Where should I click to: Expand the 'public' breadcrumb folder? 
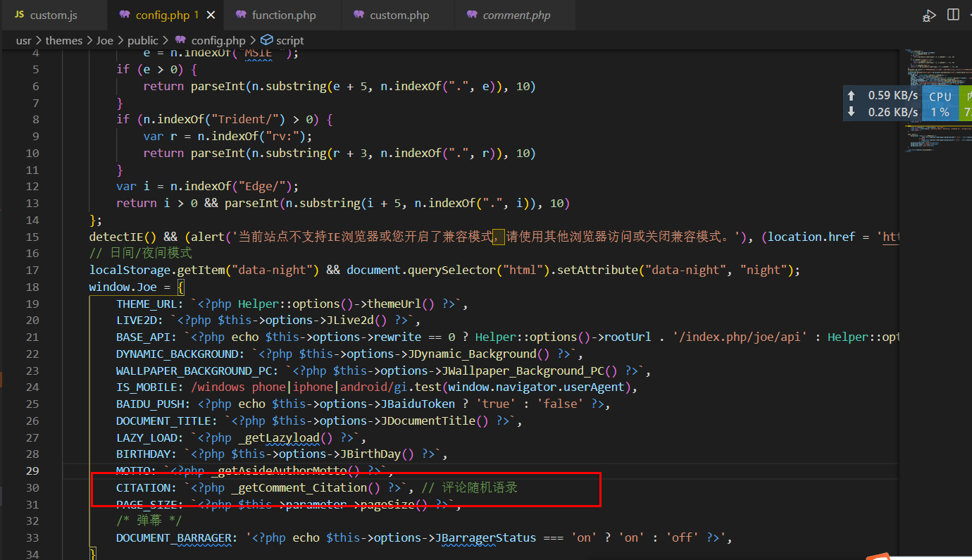[142, 40]
